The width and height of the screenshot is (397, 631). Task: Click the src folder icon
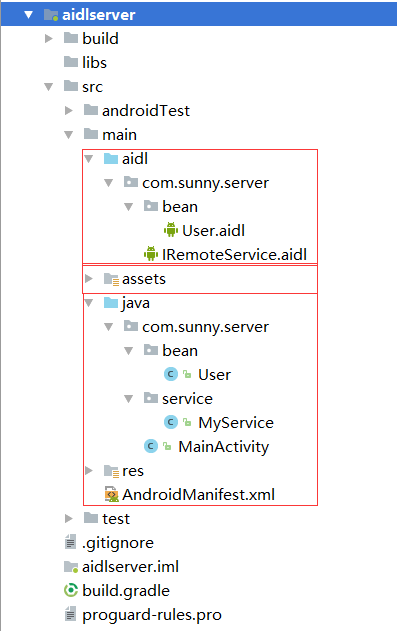pos(71,86)
